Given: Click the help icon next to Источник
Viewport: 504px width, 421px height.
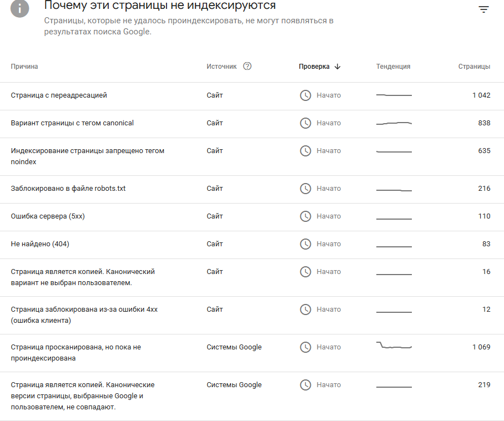Looking at the screenshot, I should point(248,66).
